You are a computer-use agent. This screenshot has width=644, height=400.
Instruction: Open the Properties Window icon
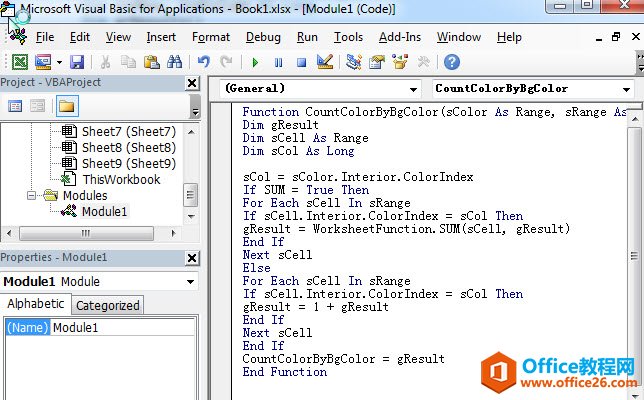point(377,62)
